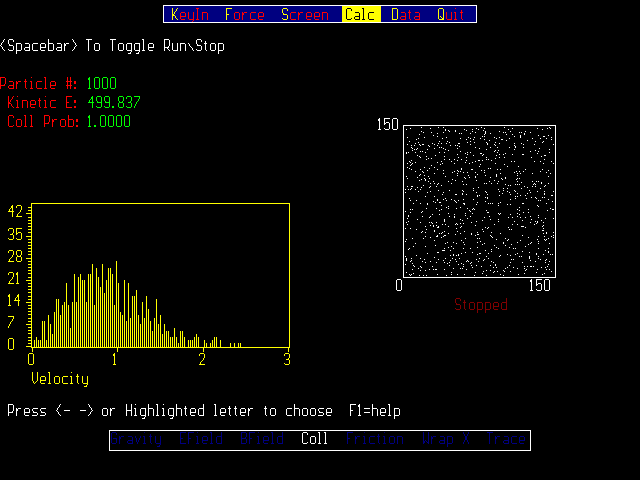Choose Quit from the top menu
Screen dimensions: 640x480
(451, 15)
